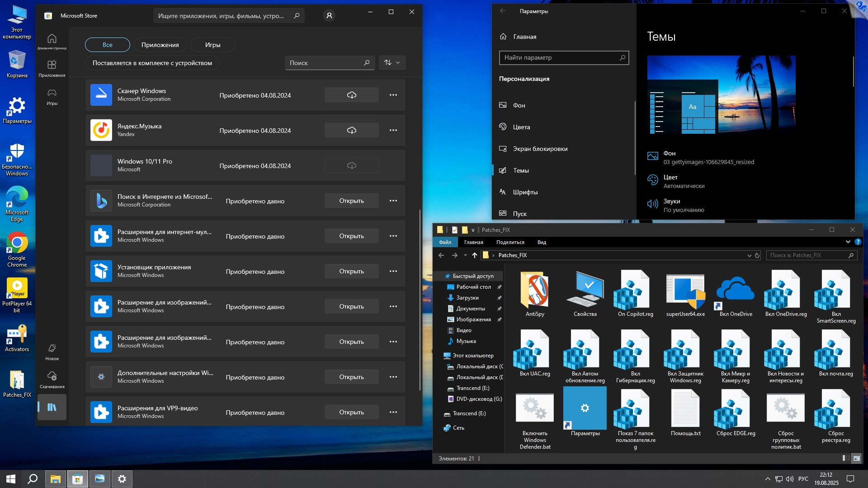
Task: Open more options for Яндекс.Музыка
Action: [x=393, y=131]
